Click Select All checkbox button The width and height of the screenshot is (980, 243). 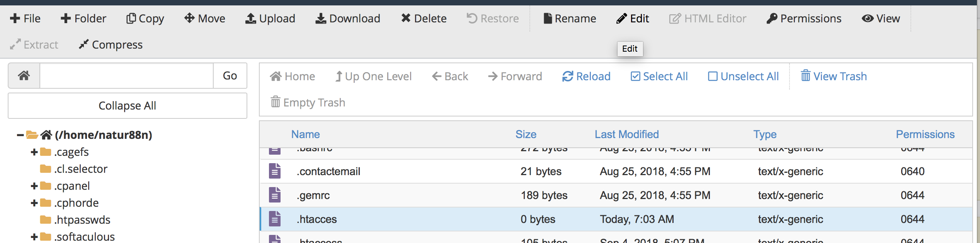click(659, 76)
